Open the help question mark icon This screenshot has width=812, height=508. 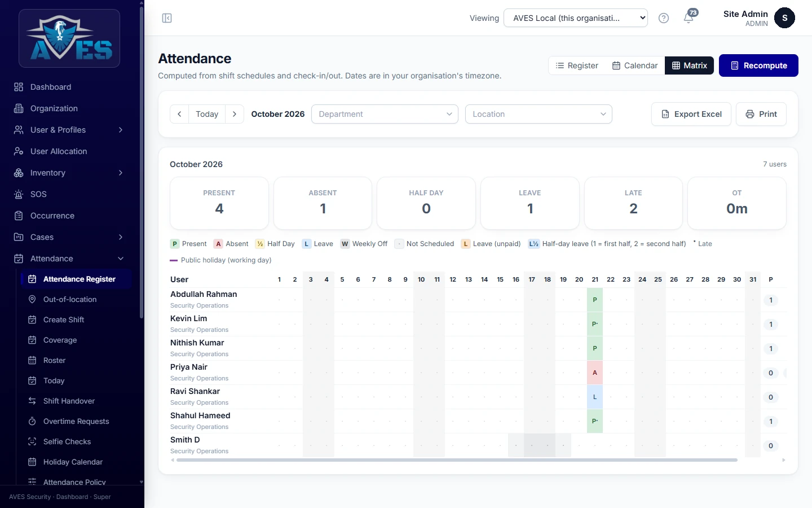[664, 18]
